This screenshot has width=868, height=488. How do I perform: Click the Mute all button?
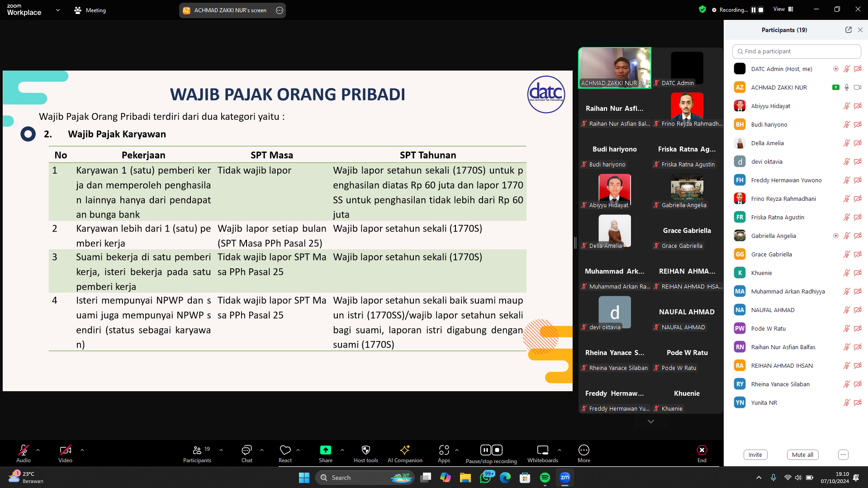pyautogui.click(x=802, y=455)
